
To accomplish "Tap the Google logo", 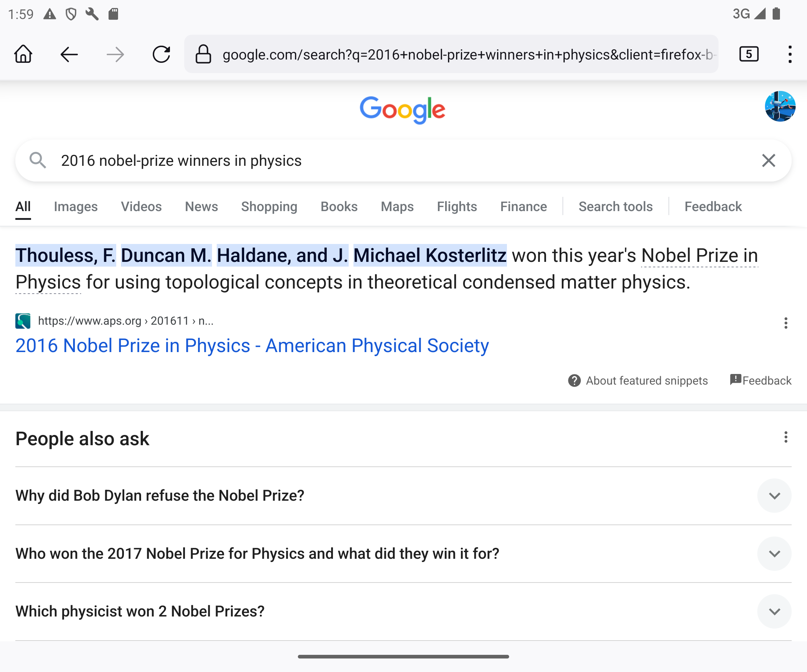I will tap(402, 110).
